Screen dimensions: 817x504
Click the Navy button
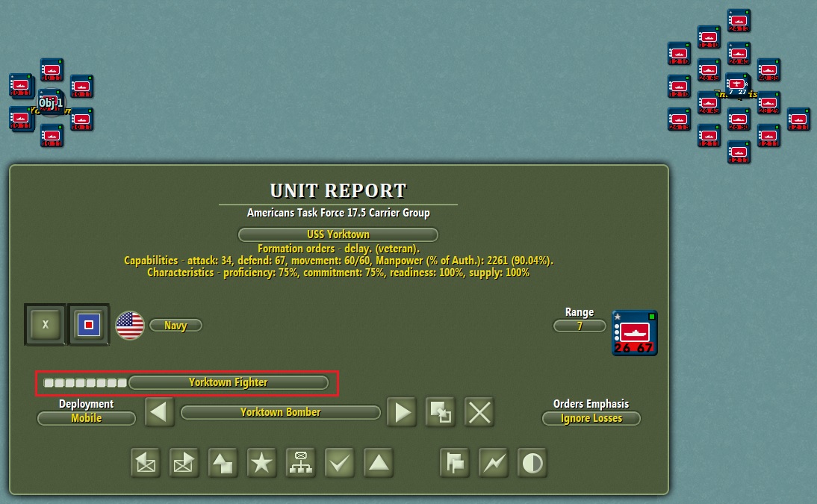[x=175, y=326]
